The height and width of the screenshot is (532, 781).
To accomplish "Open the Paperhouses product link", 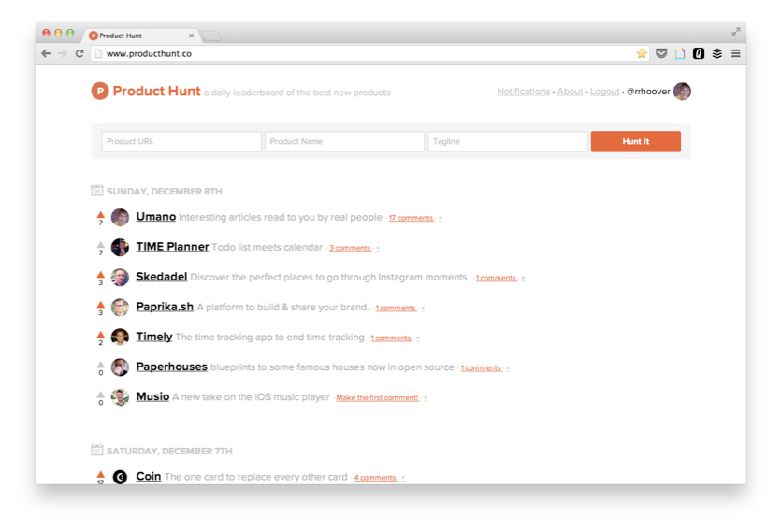I will 171,367.
